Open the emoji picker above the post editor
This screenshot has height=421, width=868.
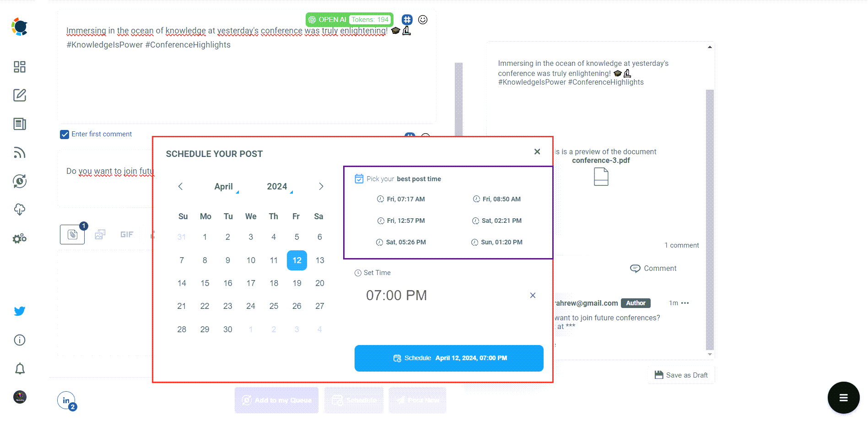click(x=423, y=19)
